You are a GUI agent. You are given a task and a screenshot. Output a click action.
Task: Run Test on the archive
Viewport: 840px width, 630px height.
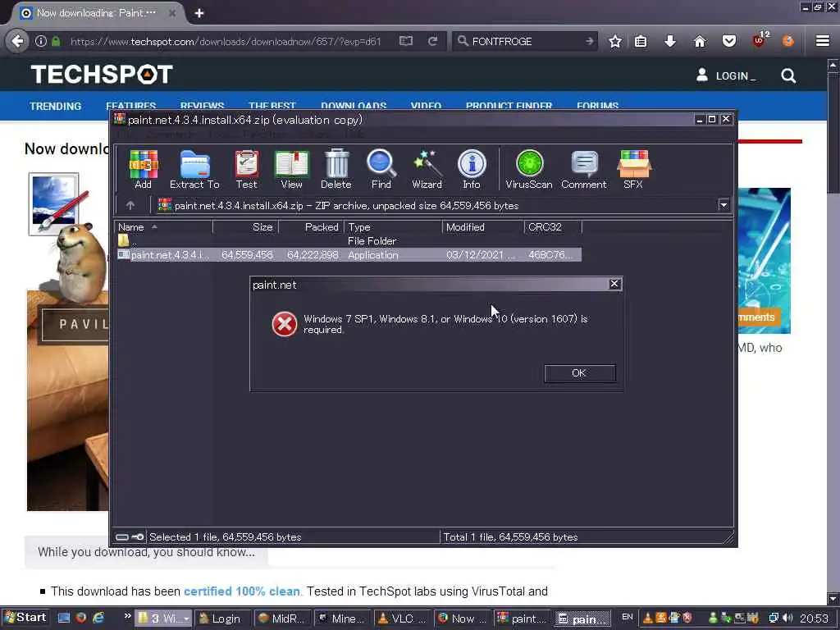[x=246, y=169]
